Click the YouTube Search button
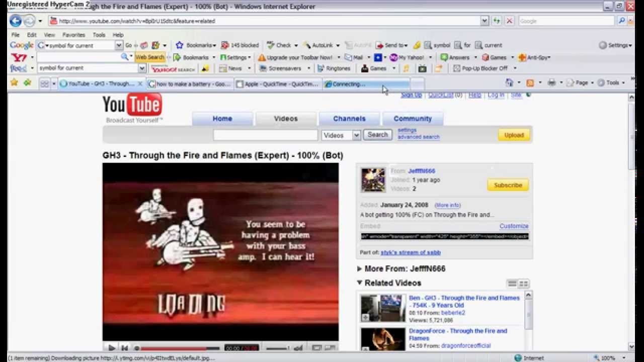644x362 pixels. [377, 135]
